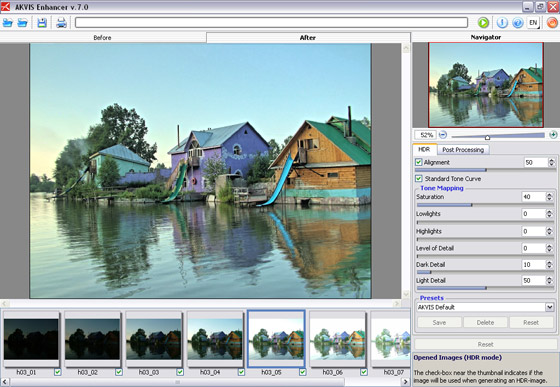
Task: Change the interface language via EN button
Action: point(533,23)
